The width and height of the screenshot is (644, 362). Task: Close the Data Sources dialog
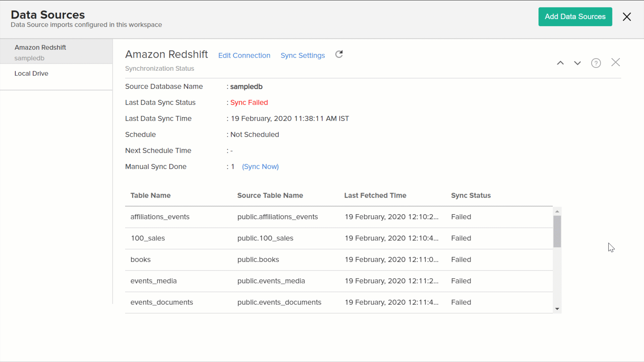[x=627, y=17]
